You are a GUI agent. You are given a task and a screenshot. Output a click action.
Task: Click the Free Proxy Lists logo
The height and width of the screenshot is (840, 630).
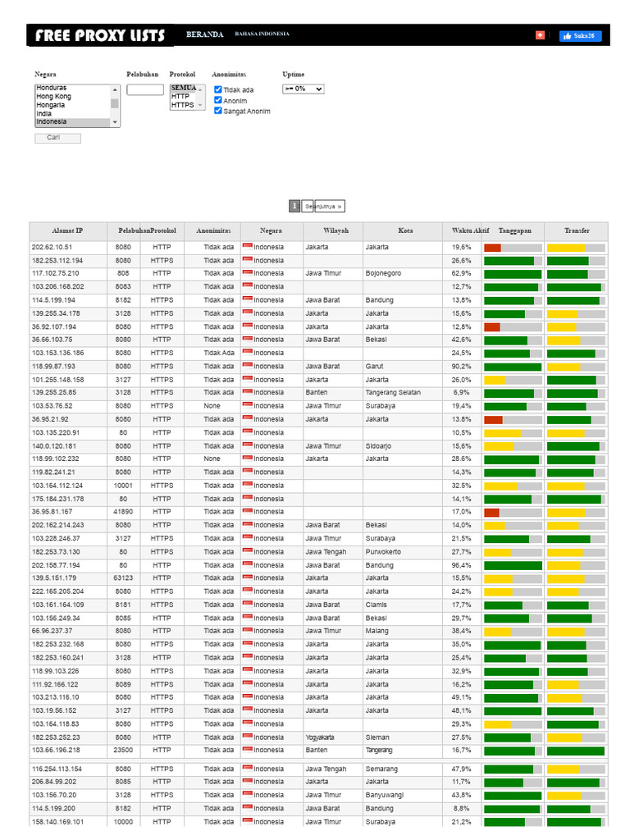point(100,35)
